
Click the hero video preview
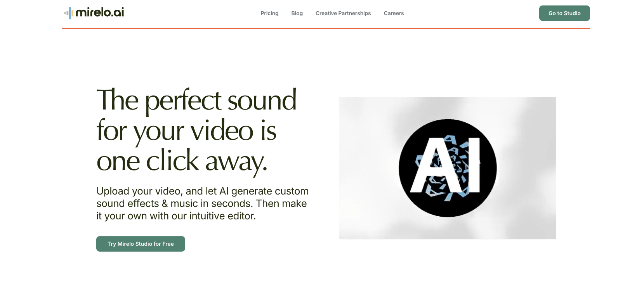pos(448,168)
